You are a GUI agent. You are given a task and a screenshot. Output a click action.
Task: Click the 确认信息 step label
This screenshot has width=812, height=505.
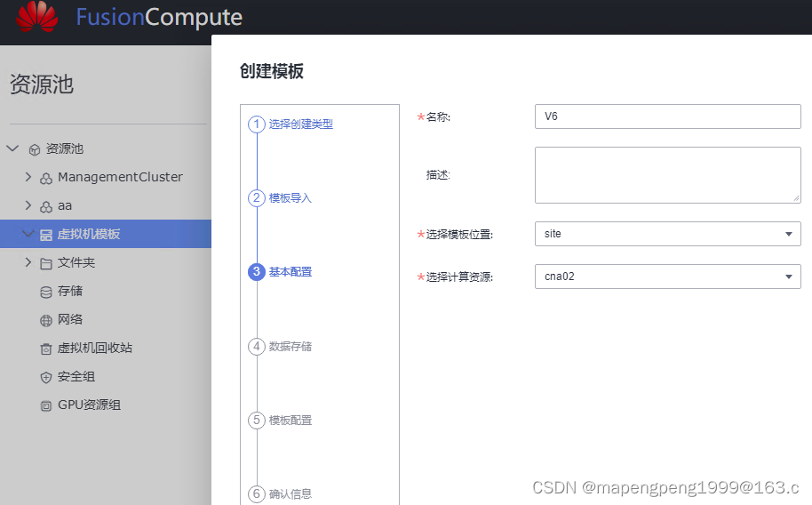[290, 494]
